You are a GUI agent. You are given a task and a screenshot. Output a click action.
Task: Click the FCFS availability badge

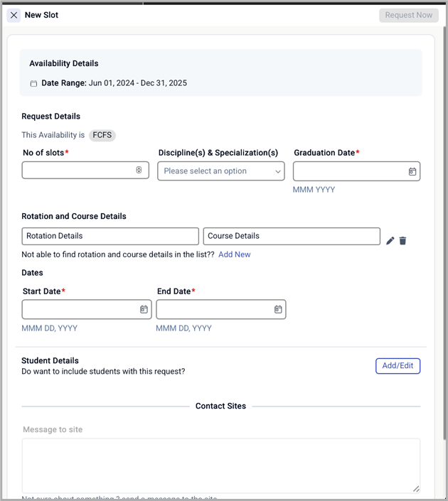coord(102,135)
